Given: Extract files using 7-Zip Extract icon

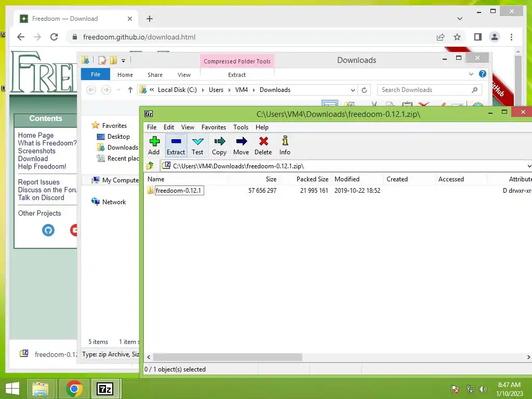Looking at the screenshot, I should point(176,145).
